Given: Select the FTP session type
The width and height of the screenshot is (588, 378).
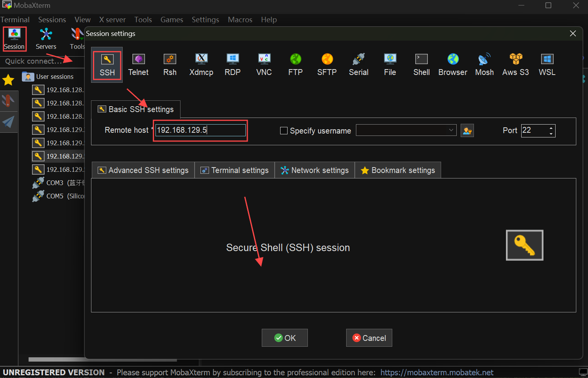Looking at the screenshot, I should coord(295,65).
